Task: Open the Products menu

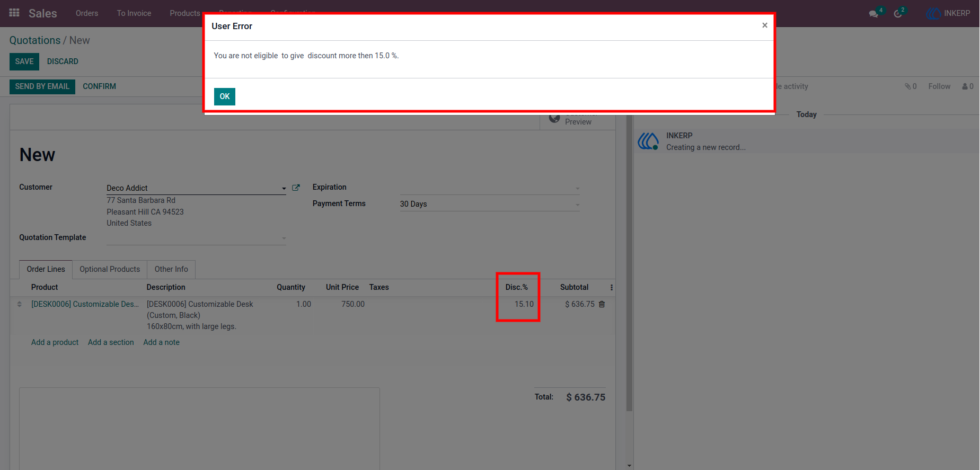Action: point(185,13)
